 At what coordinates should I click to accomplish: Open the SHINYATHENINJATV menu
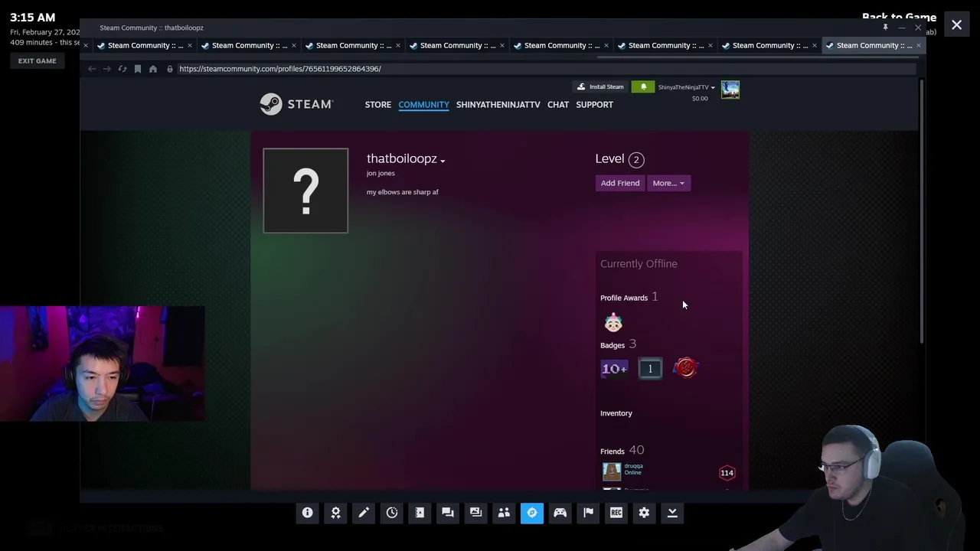coord(498,104)
